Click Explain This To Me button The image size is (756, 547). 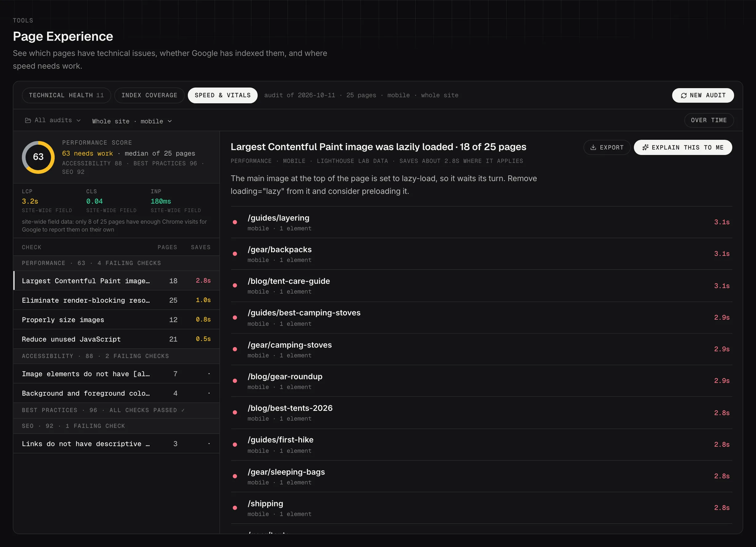point(683,147)
